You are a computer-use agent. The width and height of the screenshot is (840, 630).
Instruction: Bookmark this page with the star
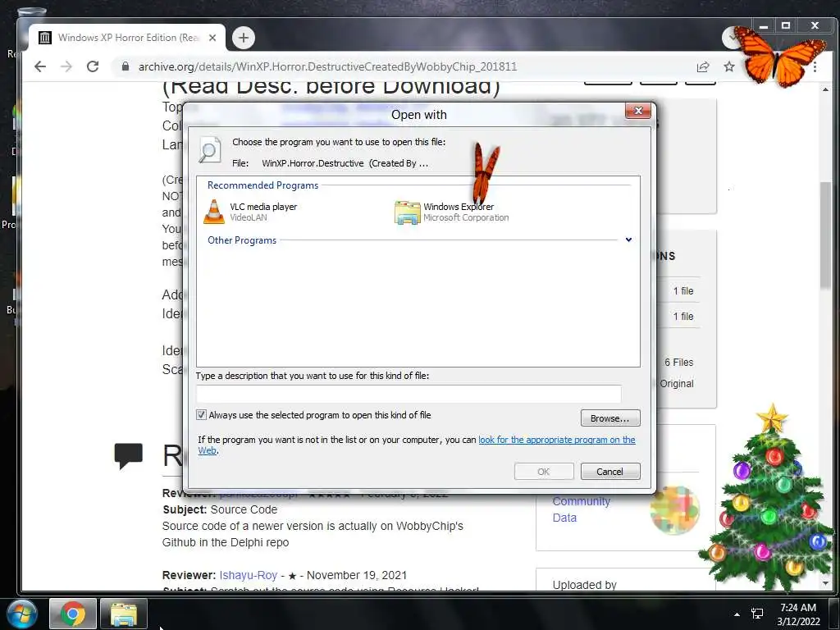click(x=729, y=66)
